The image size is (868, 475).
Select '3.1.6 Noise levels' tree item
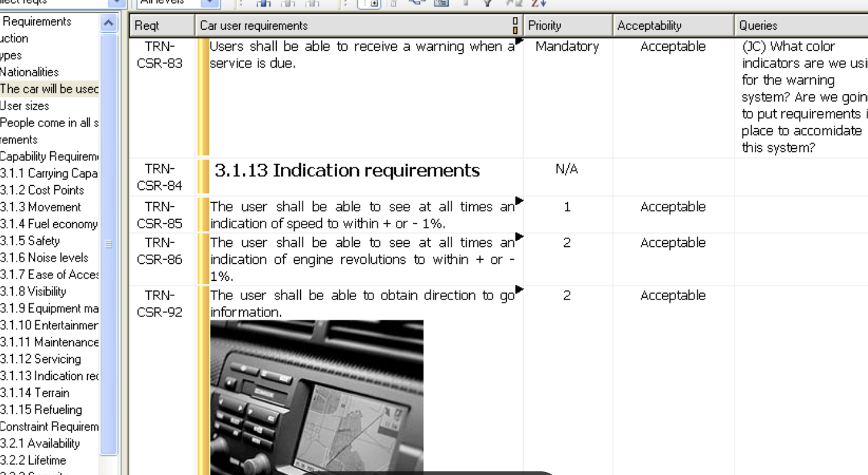click(x=44, y=257)
